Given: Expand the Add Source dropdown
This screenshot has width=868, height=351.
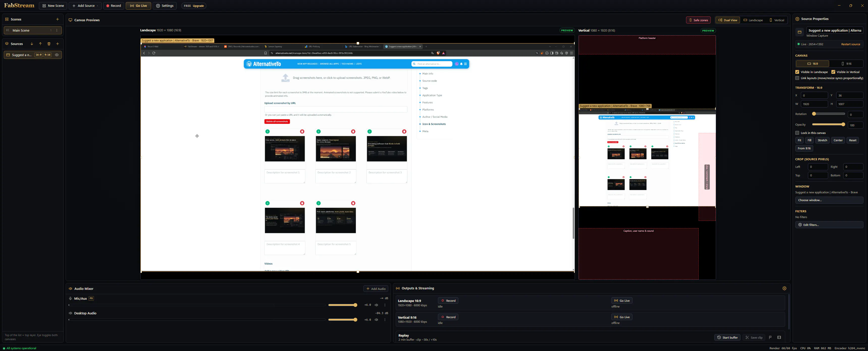Looking at the screenshot, I should coord(85,6).
